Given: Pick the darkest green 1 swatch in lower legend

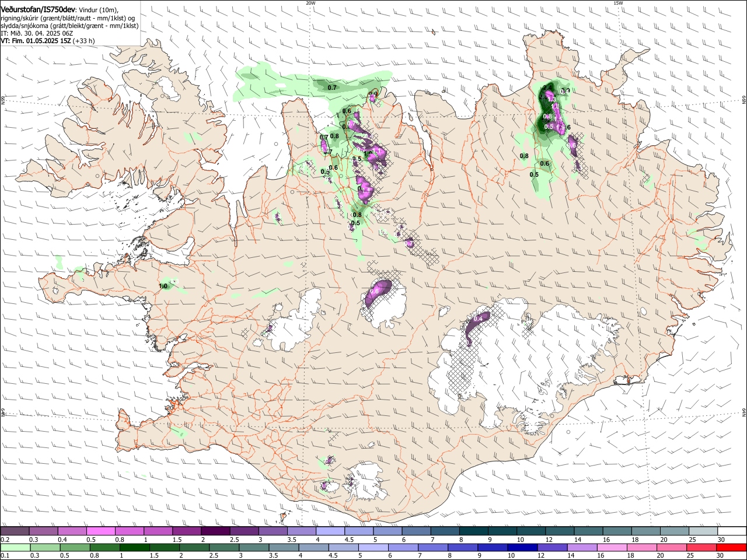Looking at the screenshot, I should 134,547.
